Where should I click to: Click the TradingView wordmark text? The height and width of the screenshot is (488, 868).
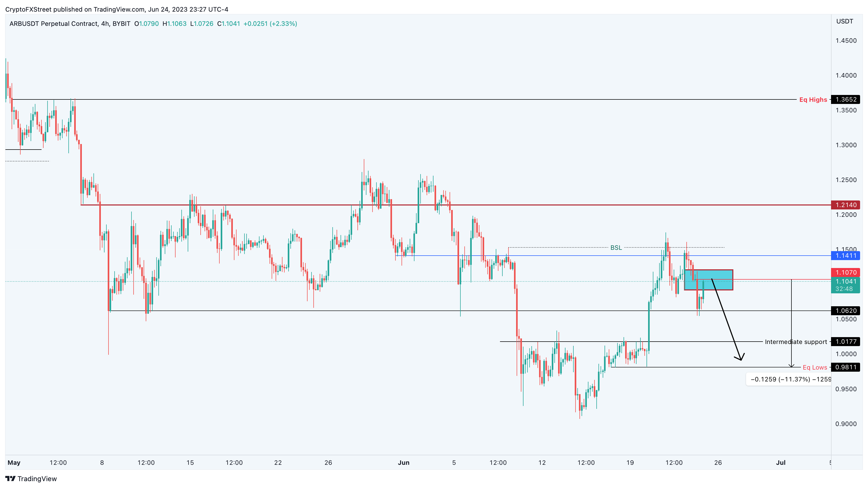click(37, 479)
